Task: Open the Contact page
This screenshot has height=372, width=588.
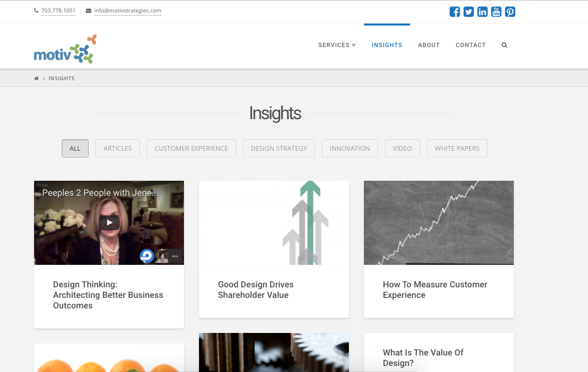Action: 471,45
